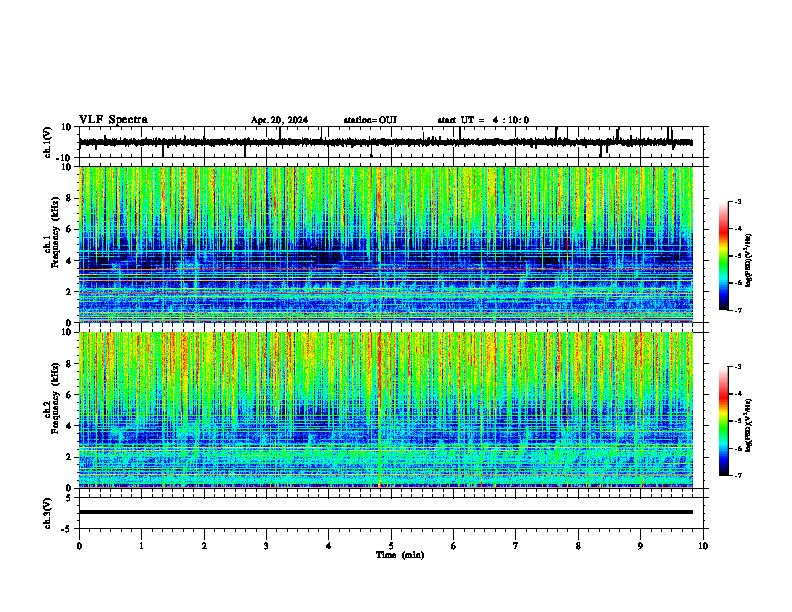Viewport: 792px width, 612px height.
Task: Click the time axis tick label "5"
Action: pos(391,545)
